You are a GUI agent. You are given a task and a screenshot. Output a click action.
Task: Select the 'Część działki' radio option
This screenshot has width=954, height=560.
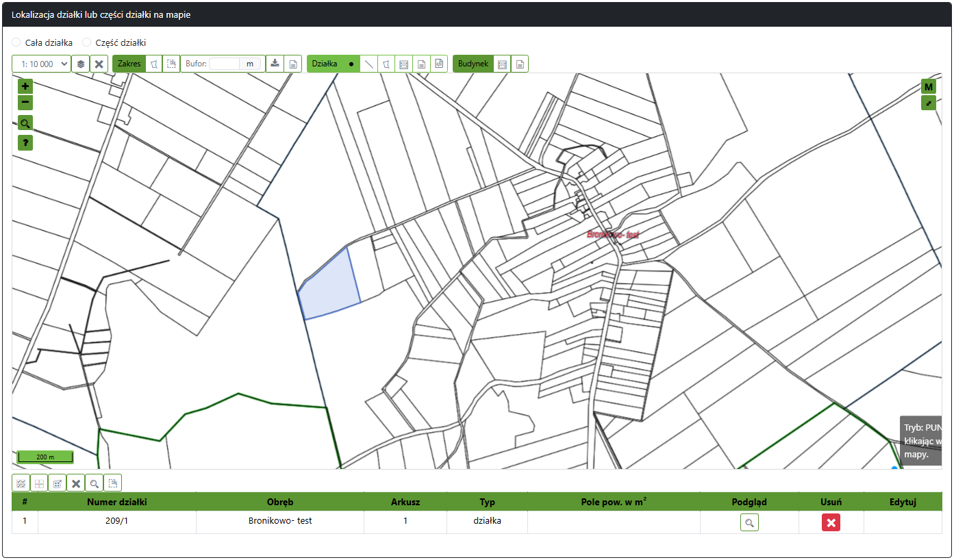pyautogui.click(x=87, y=42)
